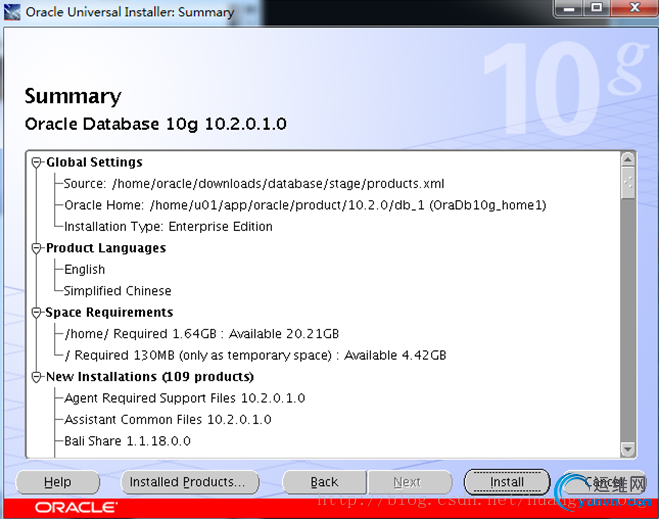Maximize the installer window
Screen dimensions: 659x519
point(596,8)
